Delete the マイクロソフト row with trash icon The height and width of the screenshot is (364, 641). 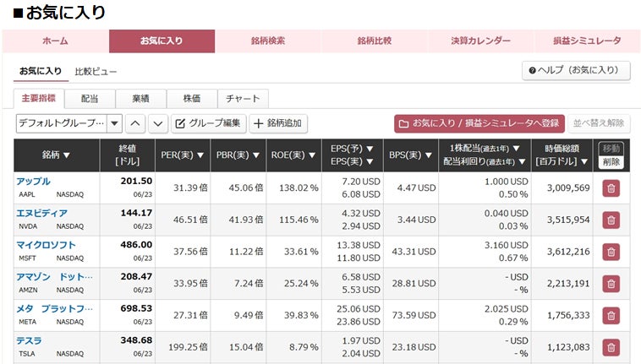[x=611, y=252]
